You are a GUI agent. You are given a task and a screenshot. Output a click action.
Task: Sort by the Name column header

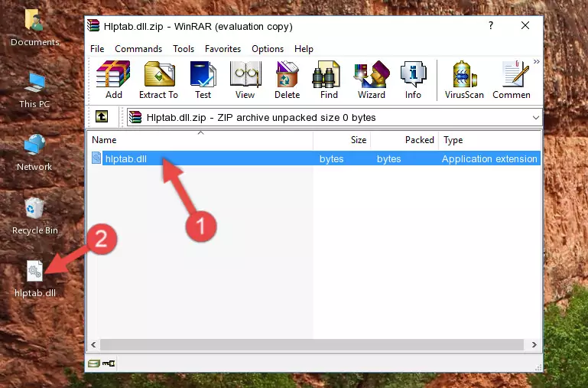pos(200,140)
